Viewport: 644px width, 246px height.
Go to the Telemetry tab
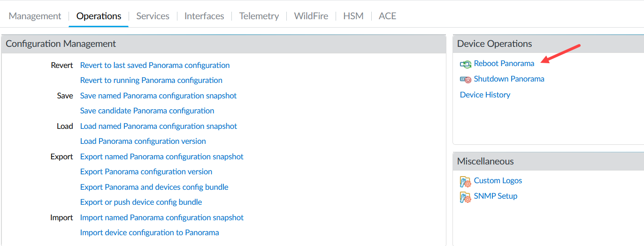point(259,16)
